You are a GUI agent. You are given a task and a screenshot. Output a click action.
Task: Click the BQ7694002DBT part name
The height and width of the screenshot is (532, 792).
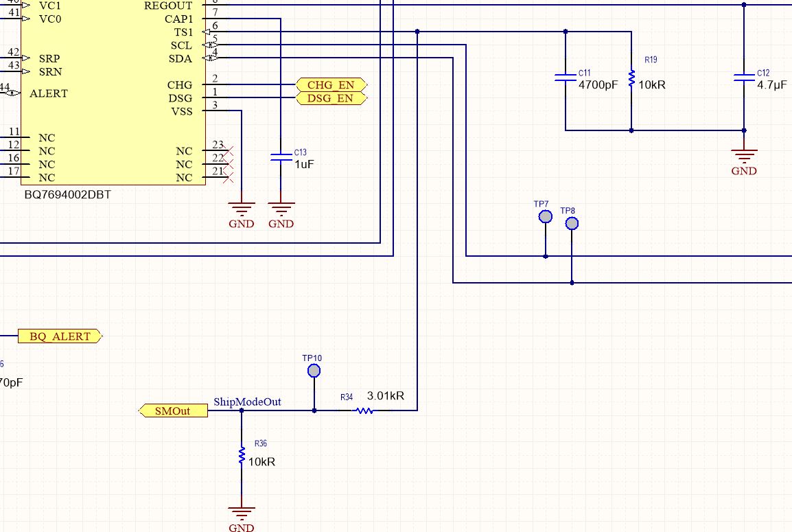pyautogui.click(x=68, y=194)
